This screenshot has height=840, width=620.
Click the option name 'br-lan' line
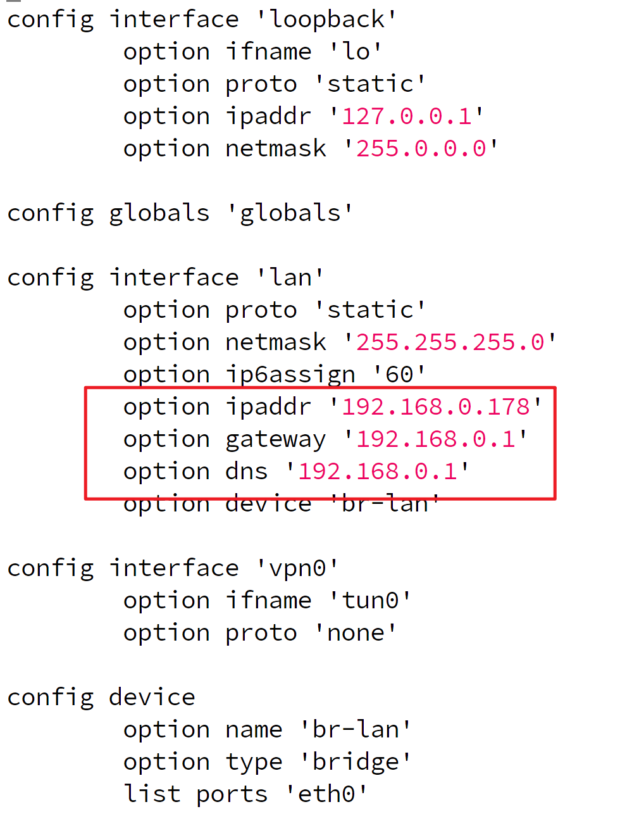coord(267,730)
